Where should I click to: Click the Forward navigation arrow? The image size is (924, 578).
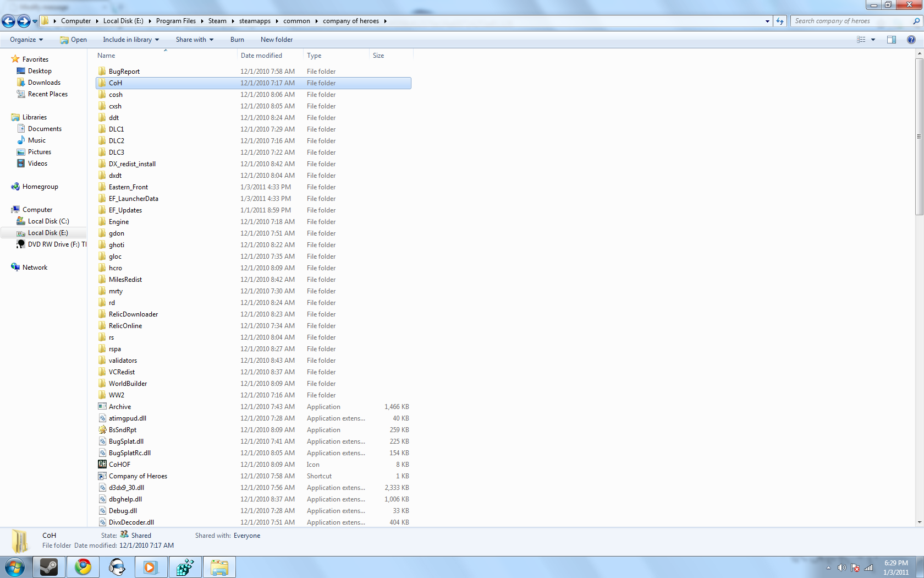click(24, 21)
